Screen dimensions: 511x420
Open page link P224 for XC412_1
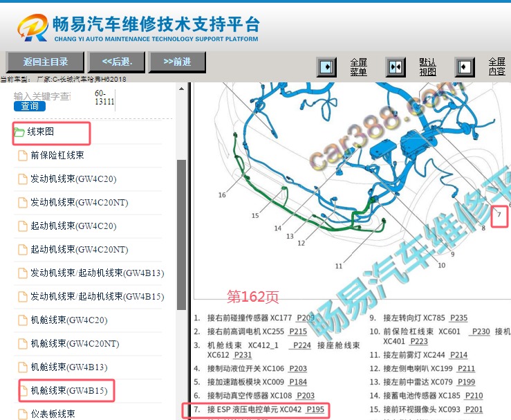pyautogui.click(x=301, y=345)
